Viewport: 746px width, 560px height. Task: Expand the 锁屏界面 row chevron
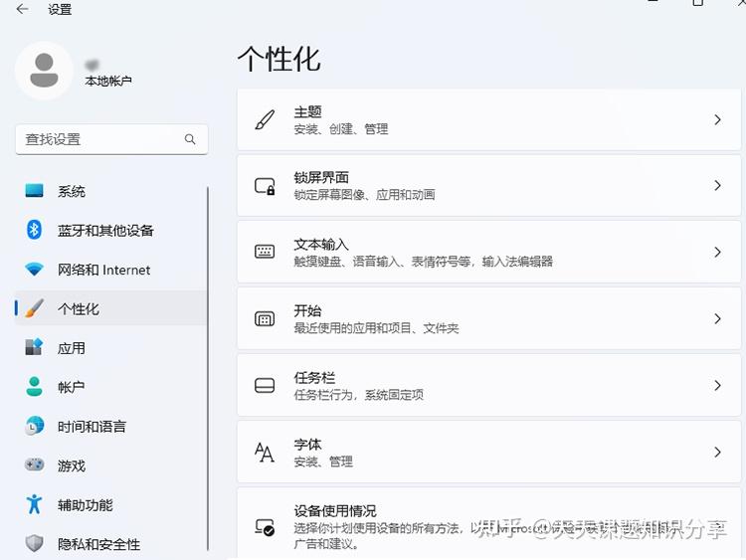(717, 186)
